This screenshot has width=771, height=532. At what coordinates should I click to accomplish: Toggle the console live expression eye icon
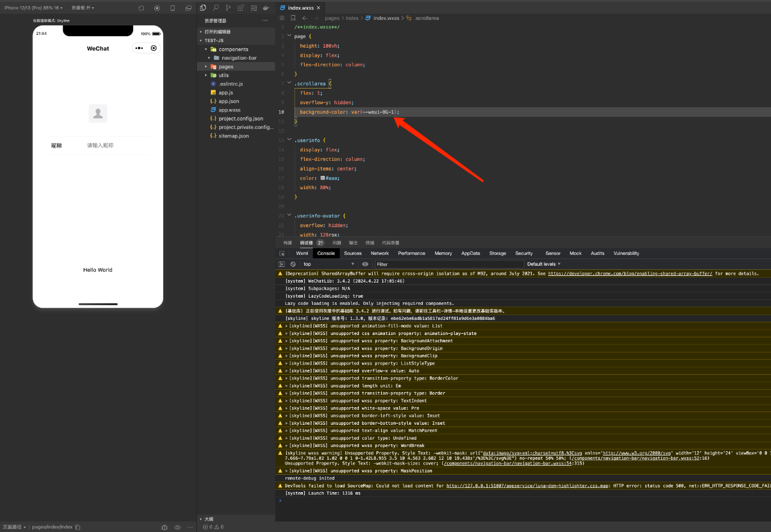click(x=365, y=264)
